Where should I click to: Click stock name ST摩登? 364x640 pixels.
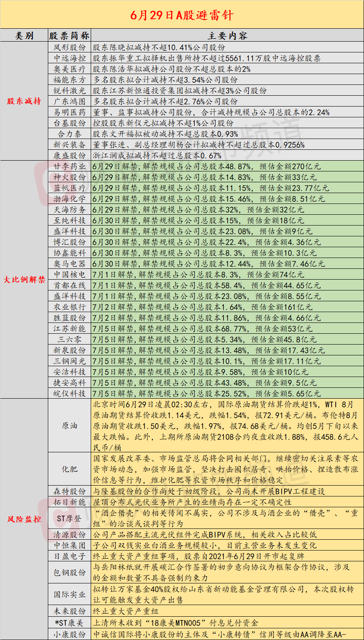[69, 518]
